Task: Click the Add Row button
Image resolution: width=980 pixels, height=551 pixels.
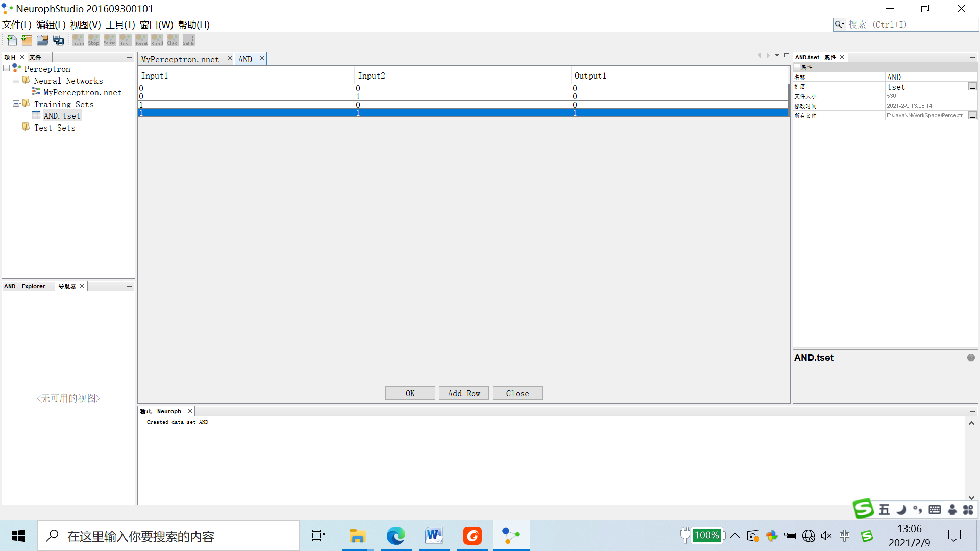Action: [x=463, y=393]
